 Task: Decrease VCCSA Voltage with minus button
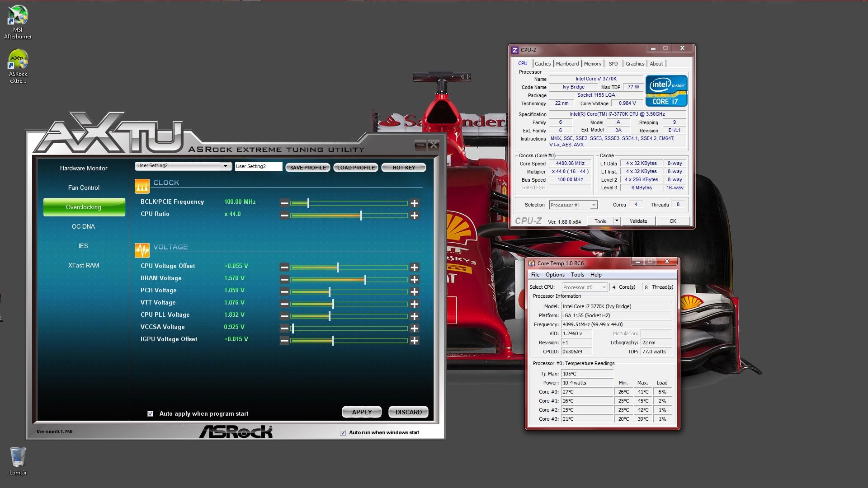[x=284, y=328]
